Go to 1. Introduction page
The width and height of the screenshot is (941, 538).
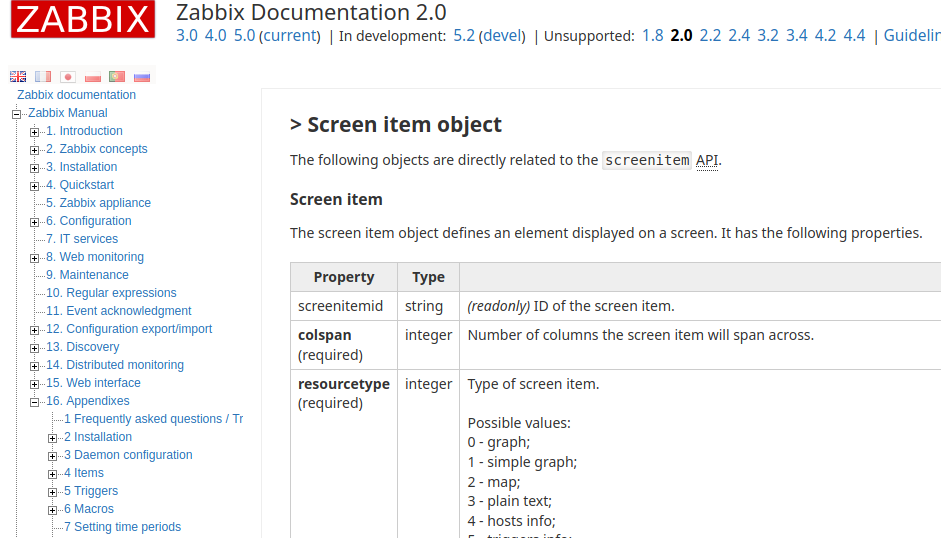click(x=84, y=131)
